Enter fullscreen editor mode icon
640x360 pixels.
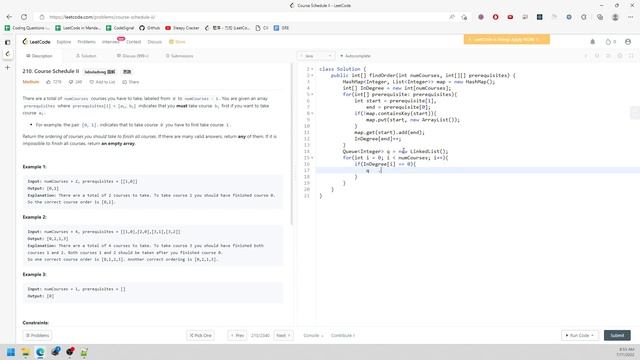point(631,56)
